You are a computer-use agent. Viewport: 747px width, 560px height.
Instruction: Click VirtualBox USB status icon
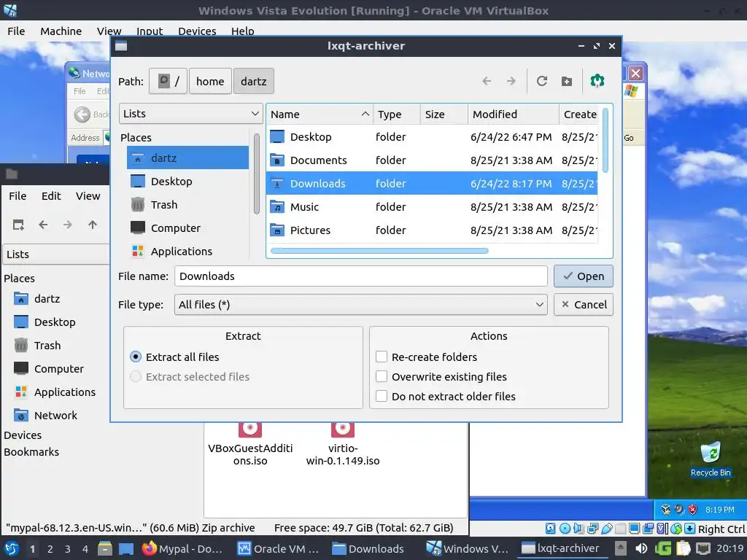pyautogui.click(x=606, y=529)
